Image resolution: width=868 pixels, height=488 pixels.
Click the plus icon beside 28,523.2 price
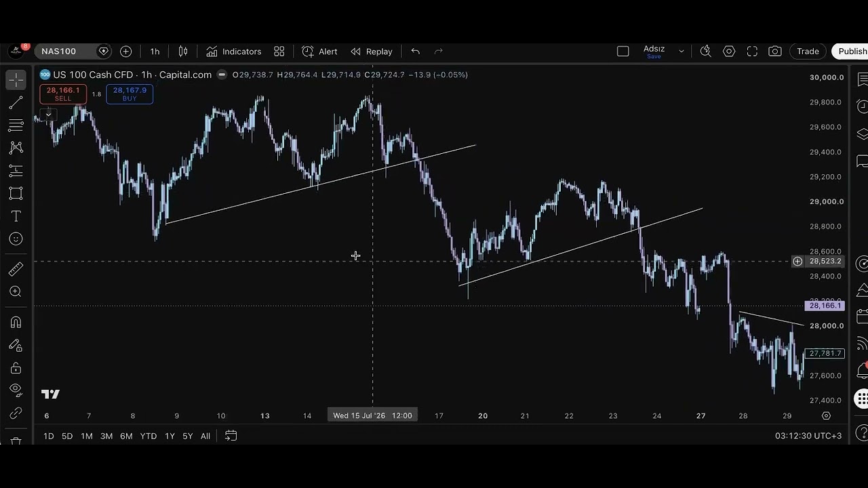click(x=797, y=261)
